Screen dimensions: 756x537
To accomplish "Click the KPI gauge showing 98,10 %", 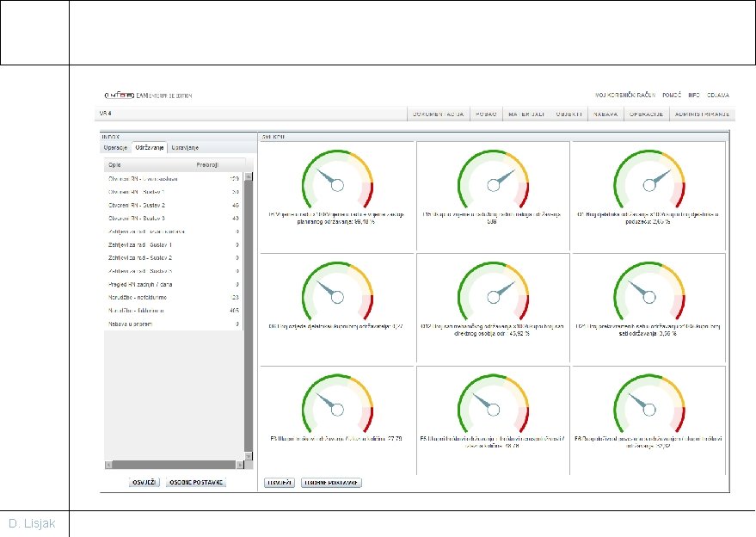I will (337, 180).
